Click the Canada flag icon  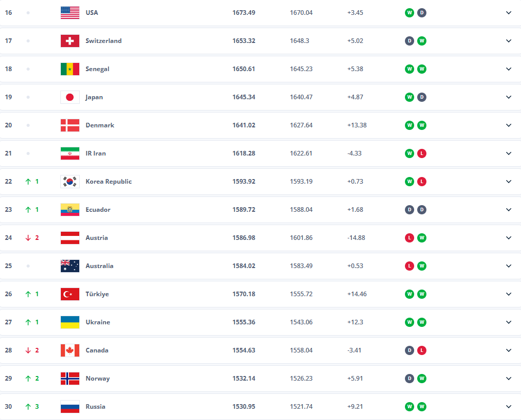click(x=70, y=350)
